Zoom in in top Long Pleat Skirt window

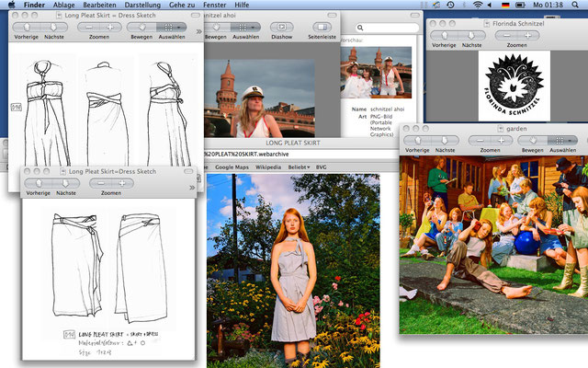click(x=110, y=28)
